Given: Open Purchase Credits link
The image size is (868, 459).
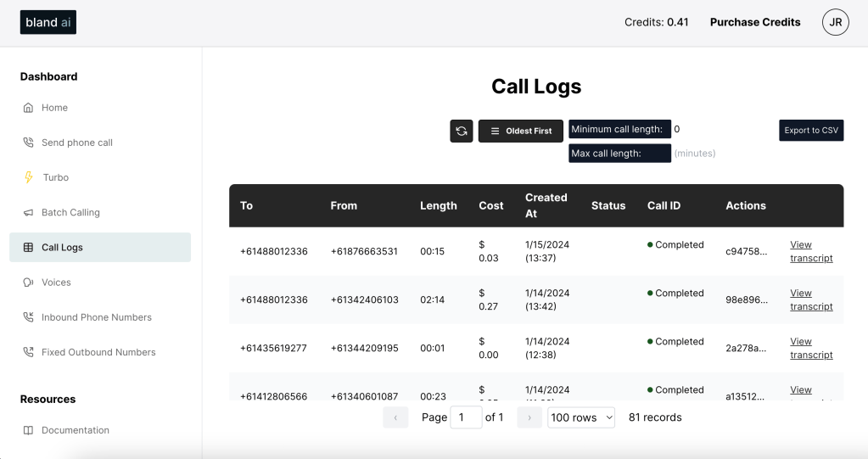Looking at the screenshot, I should click(x=755, y=22).
